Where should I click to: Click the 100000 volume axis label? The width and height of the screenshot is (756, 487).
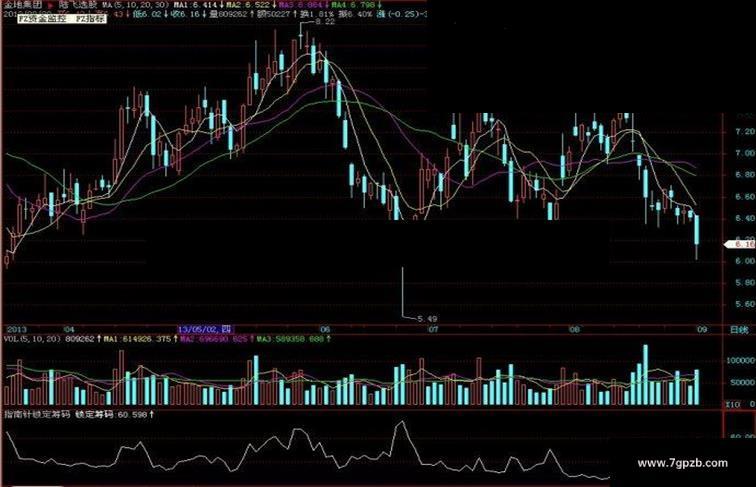click(740, 361)
